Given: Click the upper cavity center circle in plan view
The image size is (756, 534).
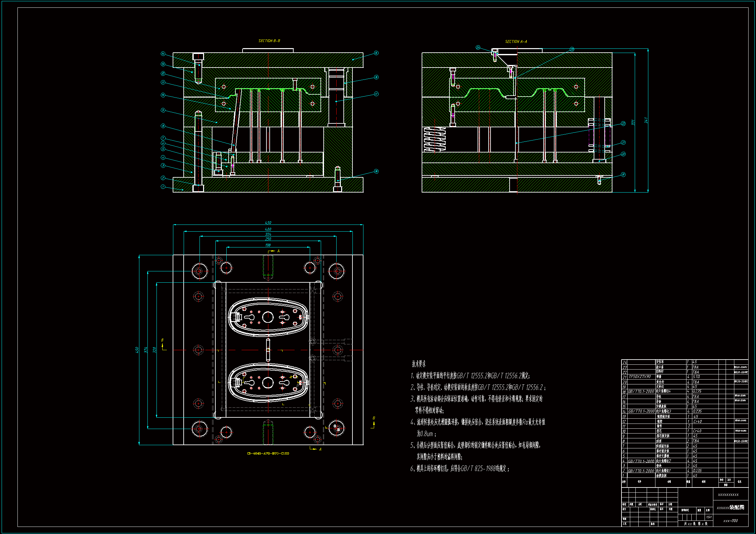Looking at the screenshot, I should pos(268,318).
